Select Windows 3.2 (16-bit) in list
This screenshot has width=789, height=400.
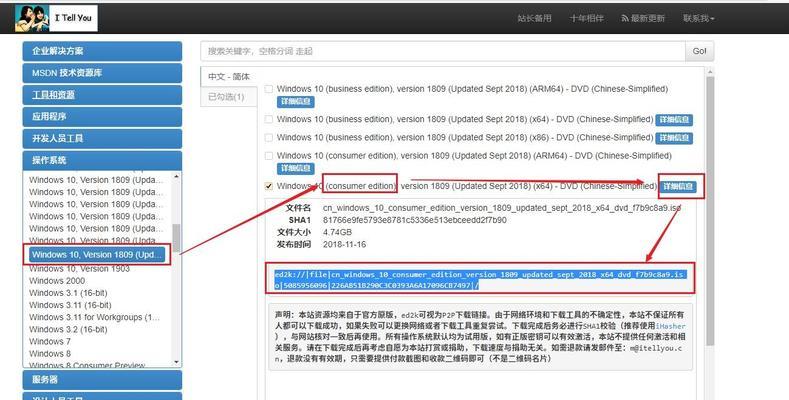(68, 330)
